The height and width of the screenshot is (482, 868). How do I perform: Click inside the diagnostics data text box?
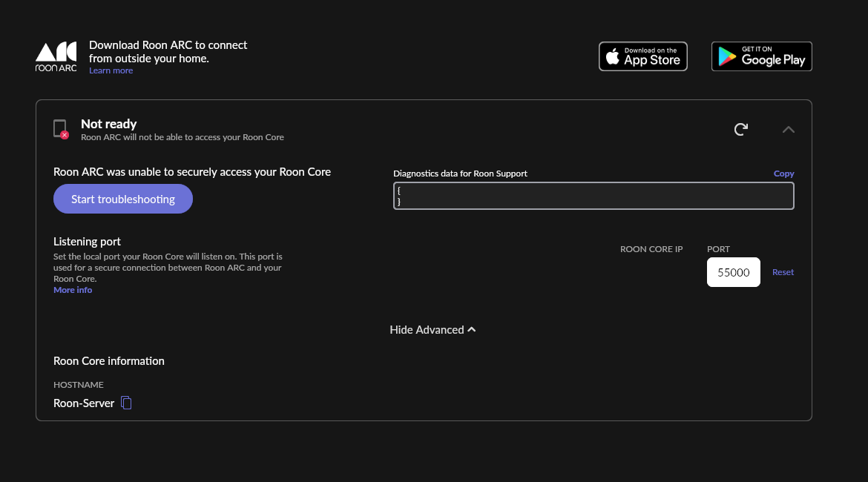click(594, 196)
